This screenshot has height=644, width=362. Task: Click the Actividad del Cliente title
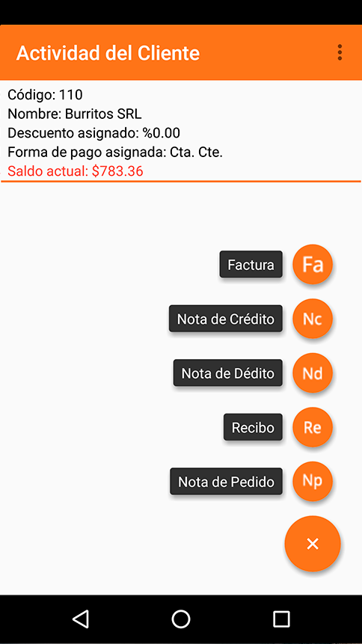[108, 53]
